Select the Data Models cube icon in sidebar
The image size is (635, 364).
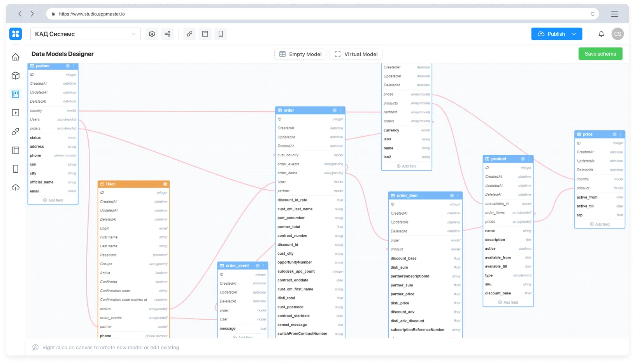[x=16, y=76]
